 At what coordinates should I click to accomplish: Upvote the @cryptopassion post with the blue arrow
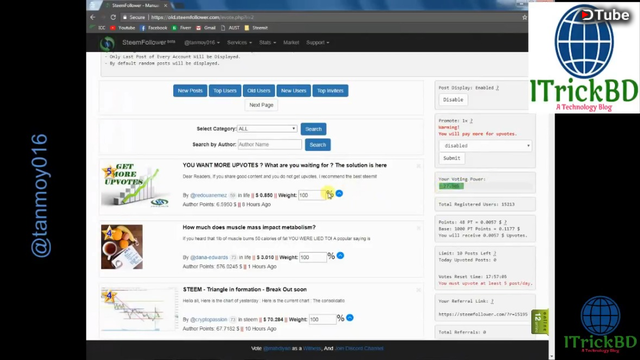350,318
